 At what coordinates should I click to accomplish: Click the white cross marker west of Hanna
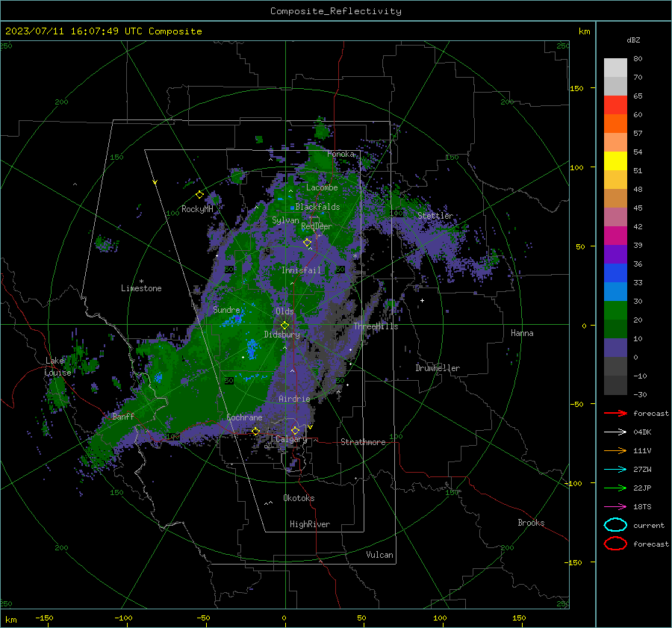[422, 300]
